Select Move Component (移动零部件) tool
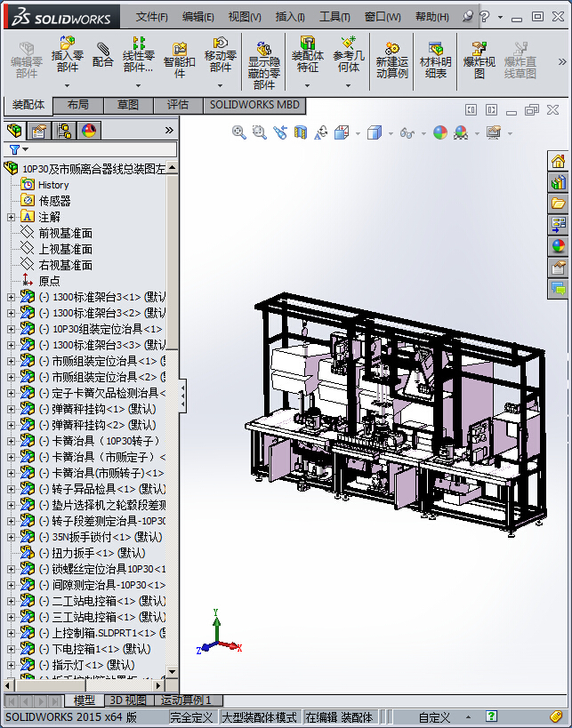The height and width of the screenshot is (728, 572). (221, 54)
